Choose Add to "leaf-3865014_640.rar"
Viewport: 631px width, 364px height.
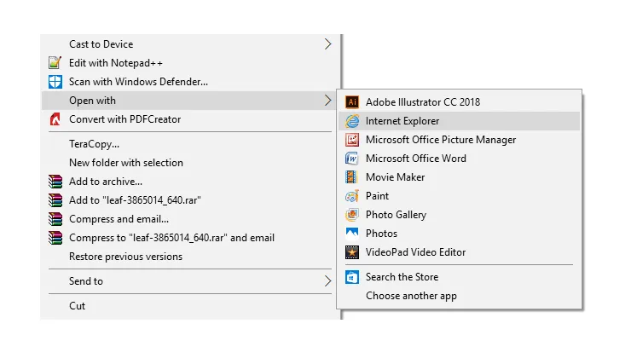(190, 199)
